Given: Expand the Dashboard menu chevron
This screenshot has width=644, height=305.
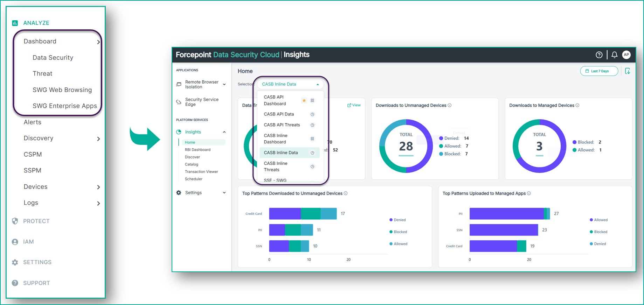Looking at the screenshot, I should pos(98,42).
